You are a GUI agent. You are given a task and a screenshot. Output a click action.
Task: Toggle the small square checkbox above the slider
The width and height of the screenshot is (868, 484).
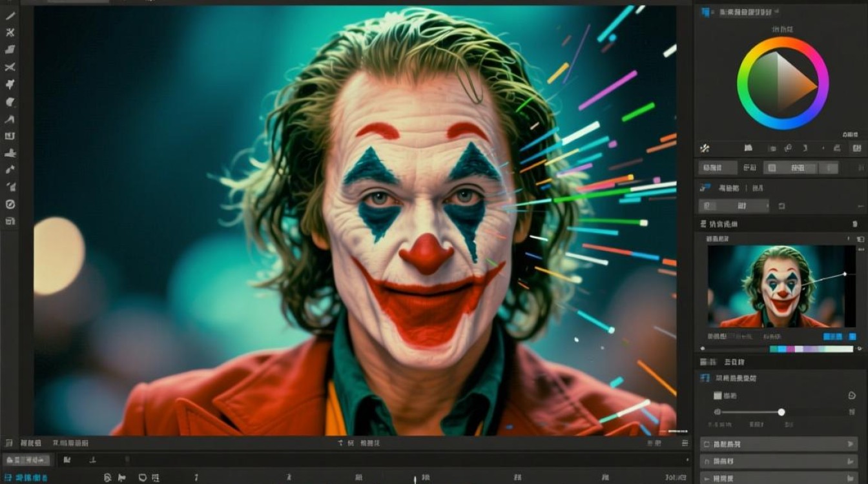click(717, 396)
